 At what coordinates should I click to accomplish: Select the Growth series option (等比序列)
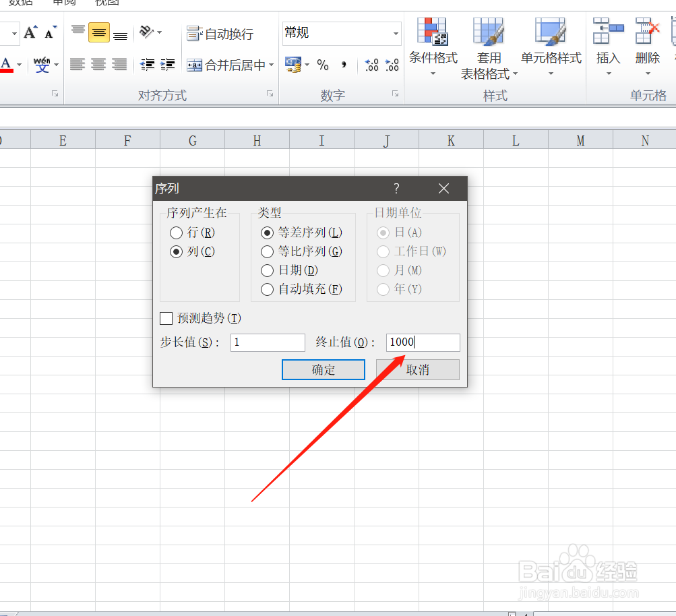267,251
